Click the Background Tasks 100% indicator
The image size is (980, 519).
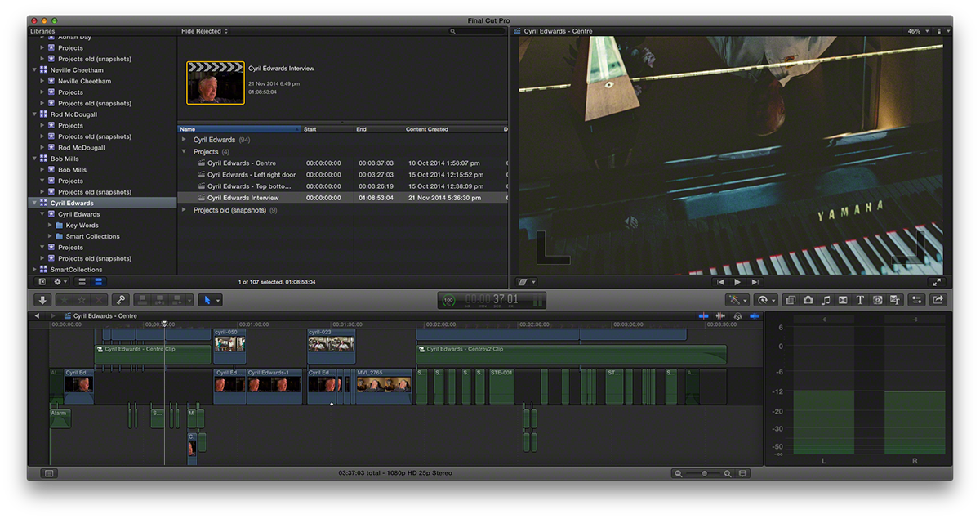[448, 300]
